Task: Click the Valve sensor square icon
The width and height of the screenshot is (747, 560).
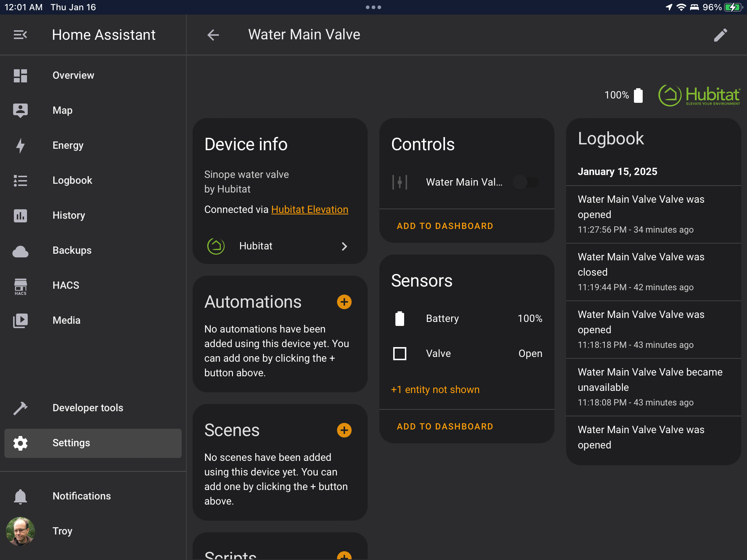Action: coord(400,353)
